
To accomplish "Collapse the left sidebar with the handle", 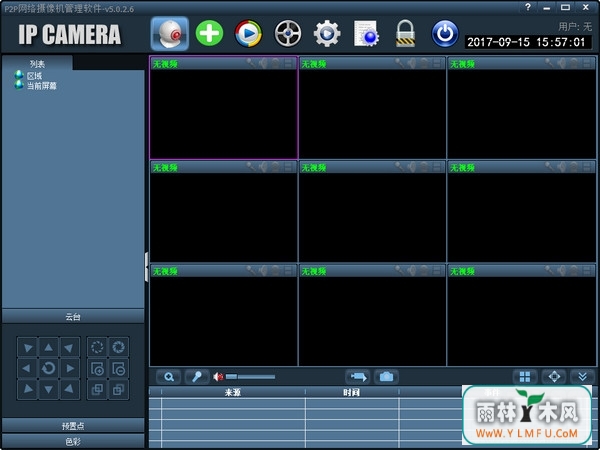I will (147, 267).
